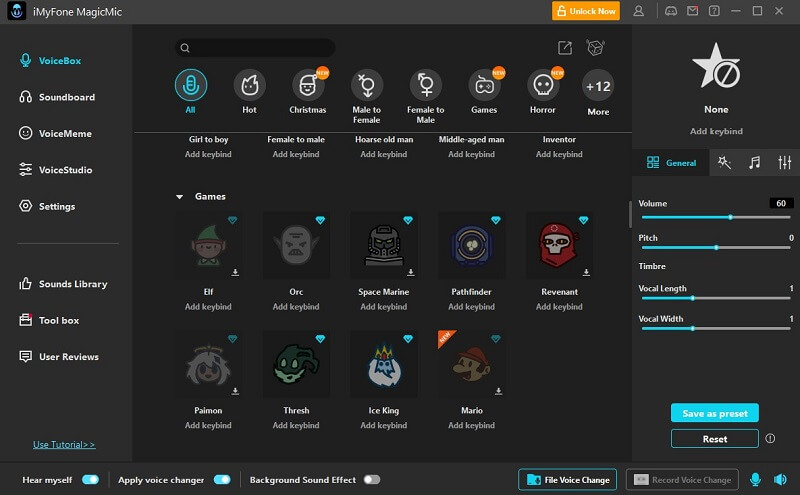Screen dimensions: 800x495
Task: Select the All voices category icon
Action: click(x=190, y=85)
